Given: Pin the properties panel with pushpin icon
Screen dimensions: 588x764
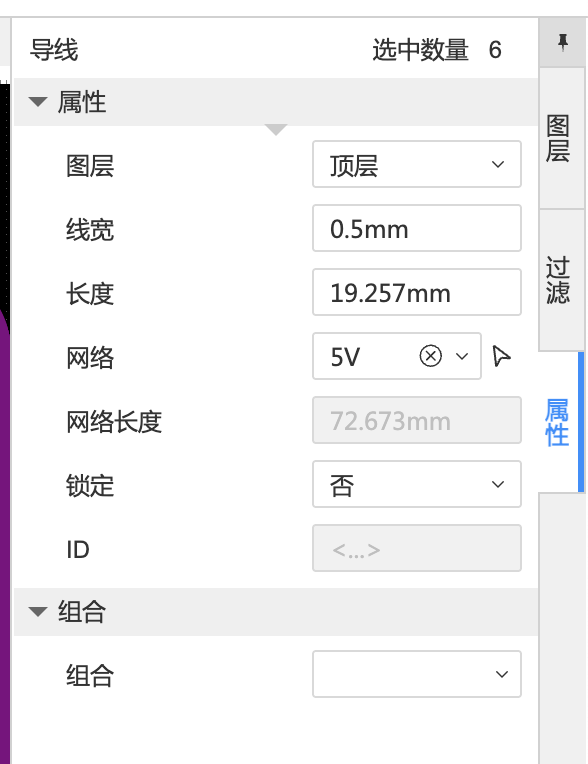Looking at the screenshot, I should coord(562,43).
